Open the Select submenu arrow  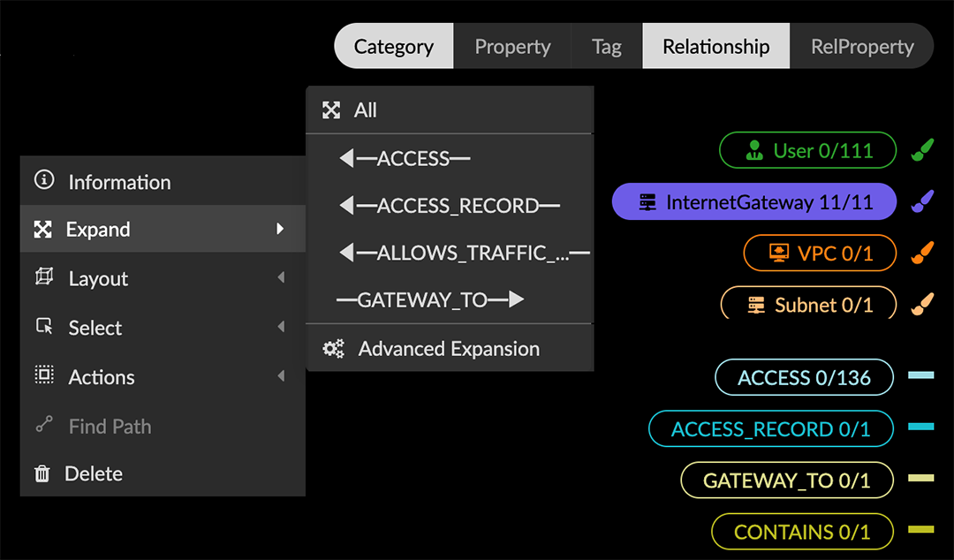(x=281, y=328)
